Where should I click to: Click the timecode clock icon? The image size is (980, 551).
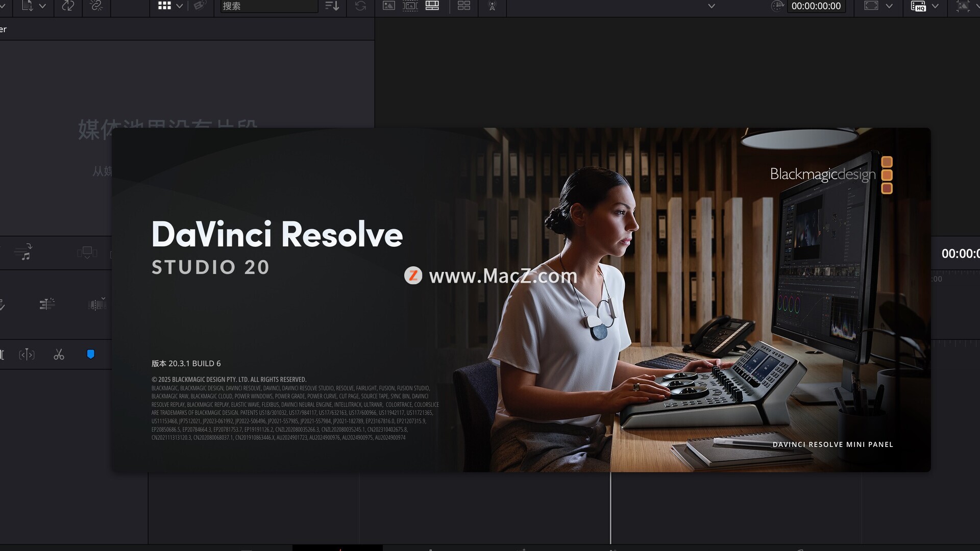[777, 6]
